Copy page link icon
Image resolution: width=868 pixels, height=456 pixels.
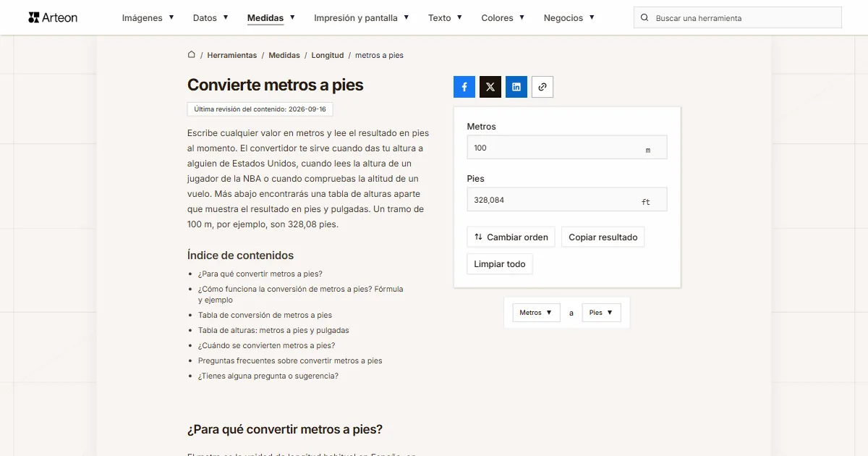542,87
